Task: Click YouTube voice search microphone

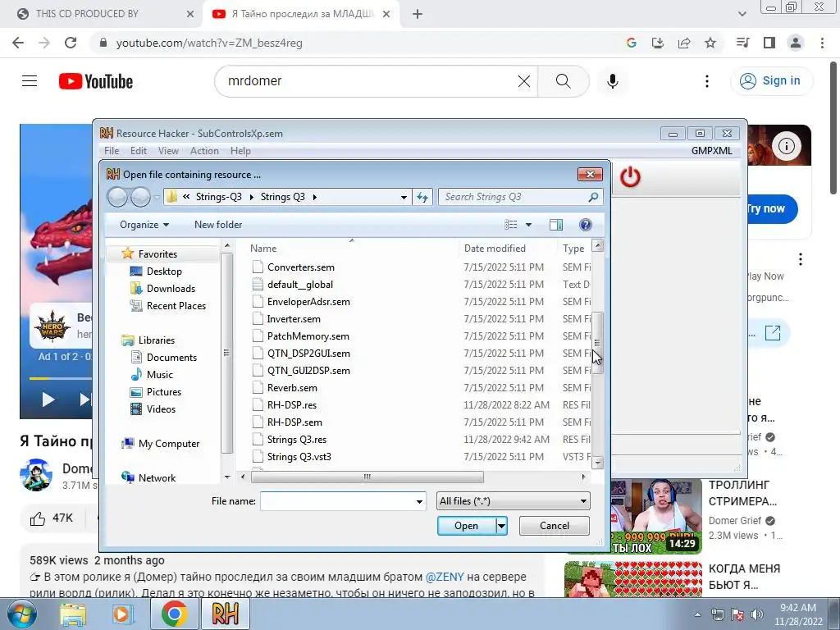Action: pos(613,81)
